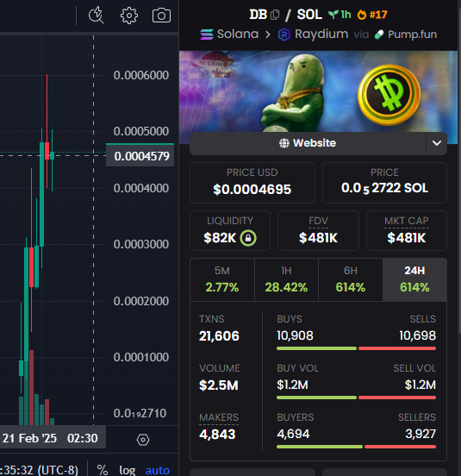Viewport: 461px width, 476px height.
Task: Click the token banner image
Action: pos(318,91)
